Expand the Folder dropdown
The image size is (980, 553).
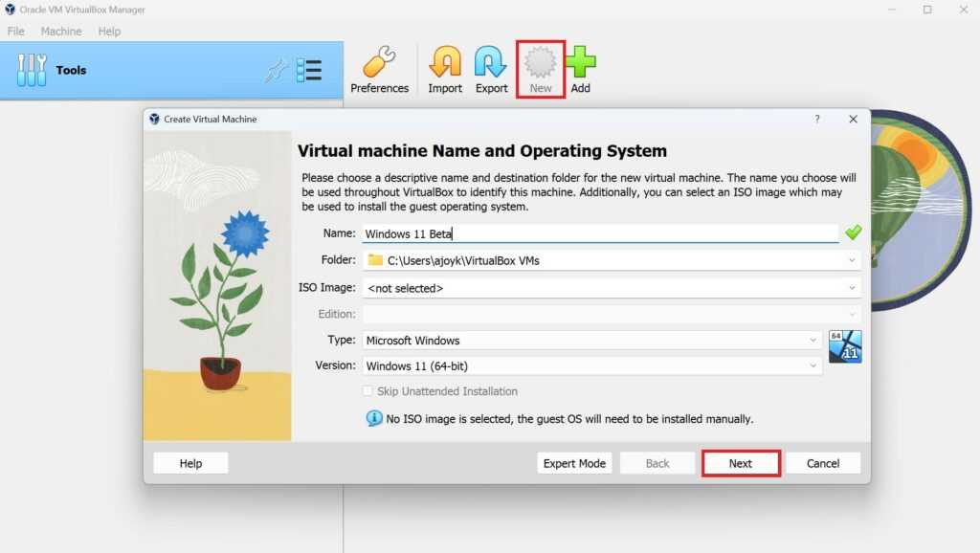[x=851, y=260]
